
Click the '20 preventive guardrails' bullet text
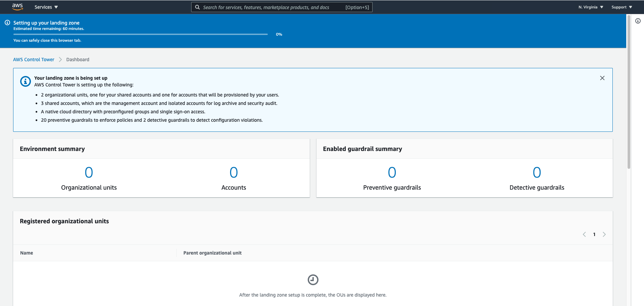(152, 120)
